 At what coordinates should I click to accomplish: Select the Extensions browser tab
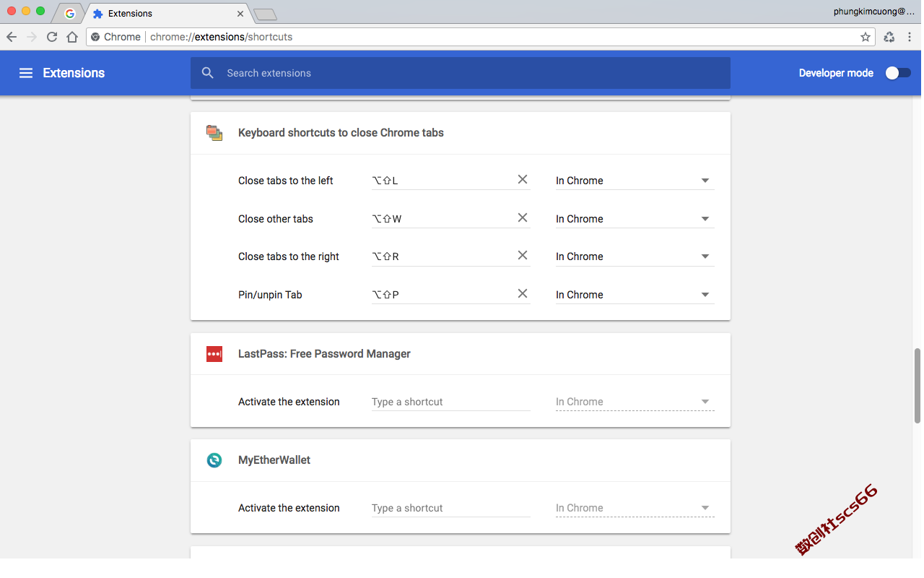(166, 14)
